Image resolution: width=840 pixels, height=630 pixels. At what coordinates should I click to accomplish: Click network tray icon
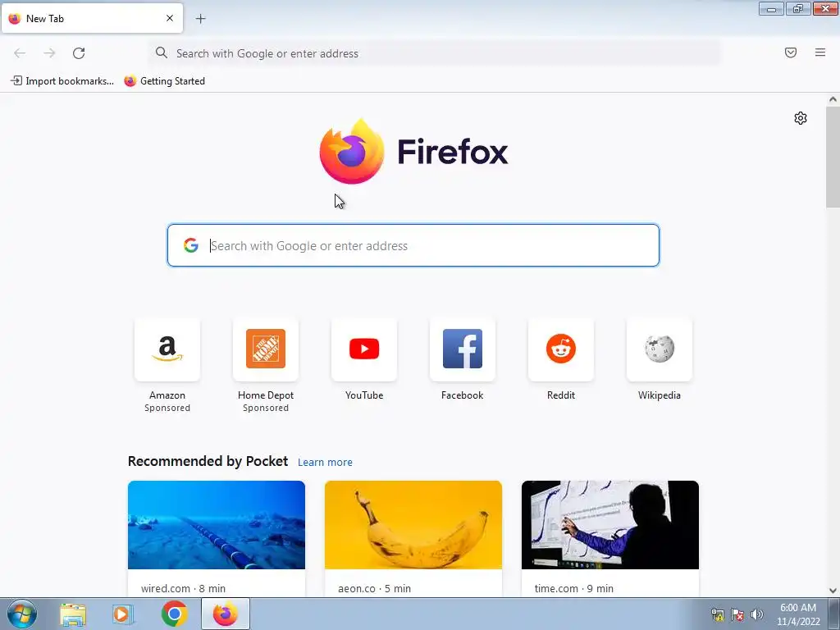point(717,614)
